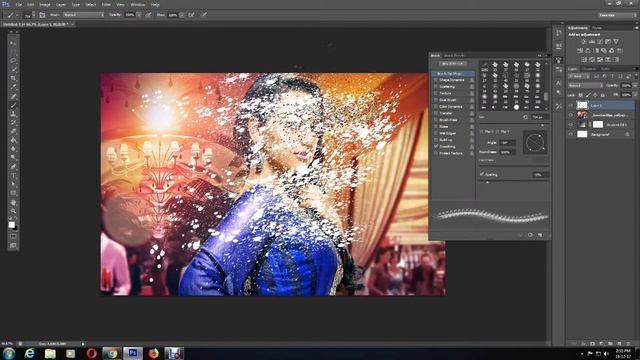The width and height of the screenshot is (640, 360).
Task: Click the Brush Presets button in the Brush panel
Action: 453,64
